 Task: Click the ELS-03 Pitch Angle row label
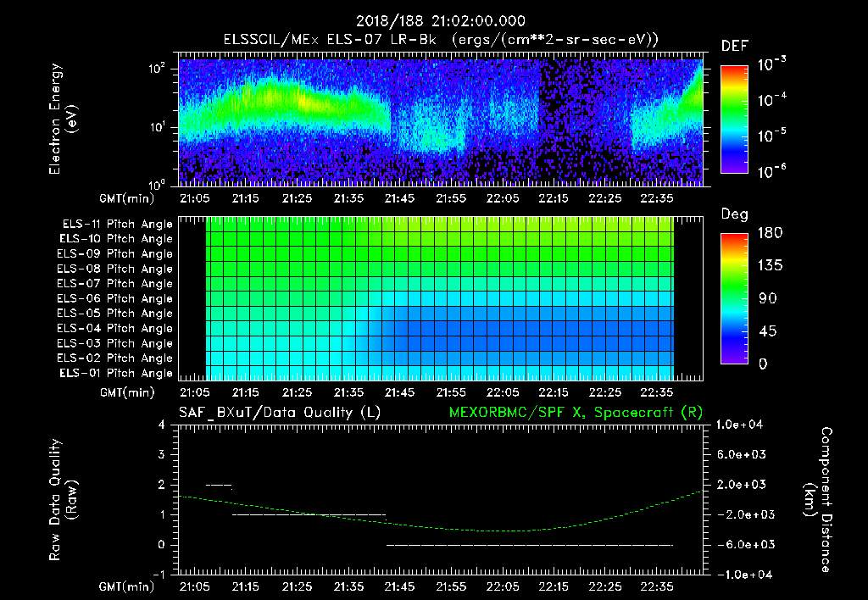(115, 344)
